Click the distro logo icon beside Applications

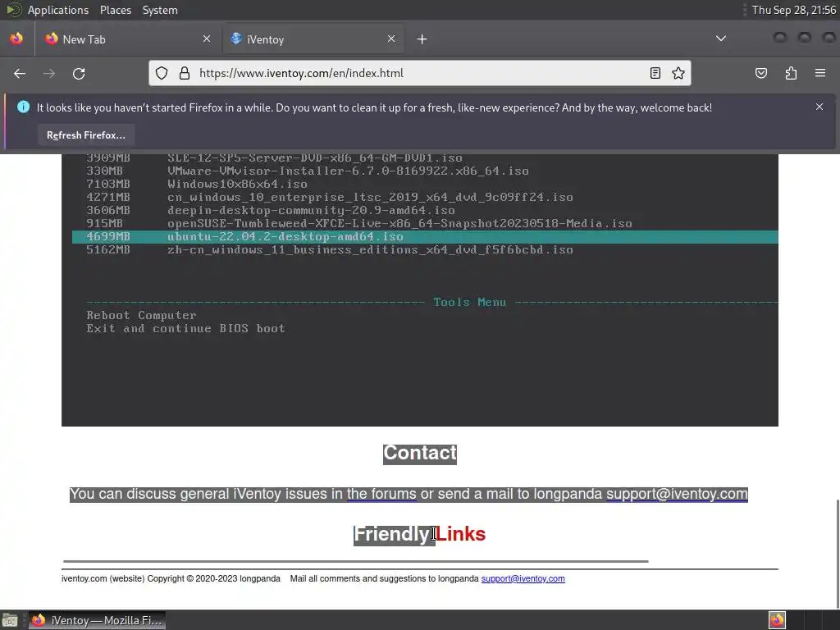click(15, 10)
